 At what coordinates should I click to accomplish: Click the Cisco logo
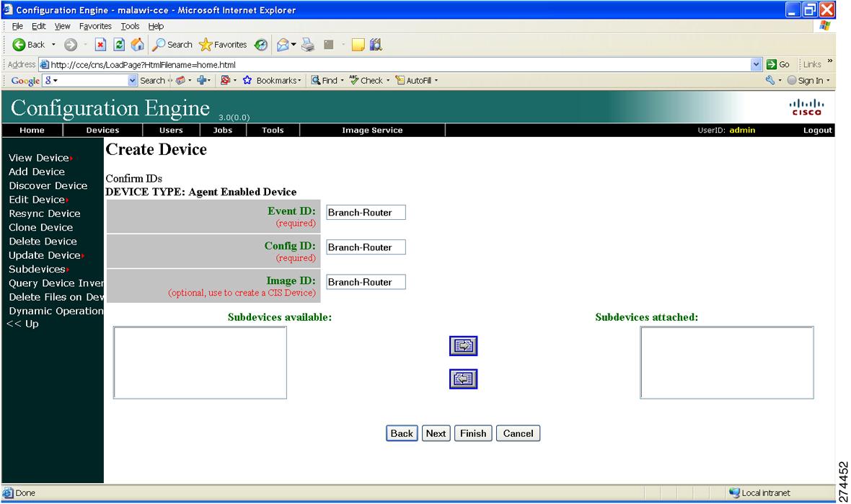[x=806, y=106]
